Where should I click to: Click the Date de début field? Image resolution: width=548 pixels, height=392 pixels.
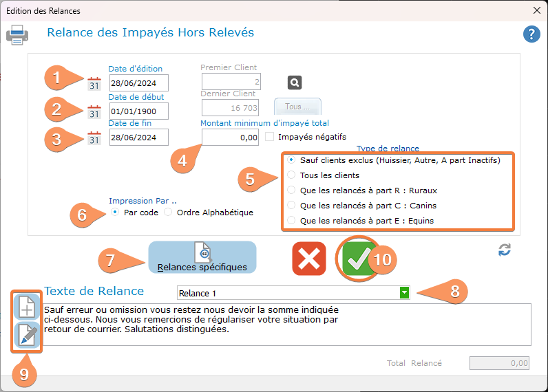pyautogui.click(x=139, y=111)
